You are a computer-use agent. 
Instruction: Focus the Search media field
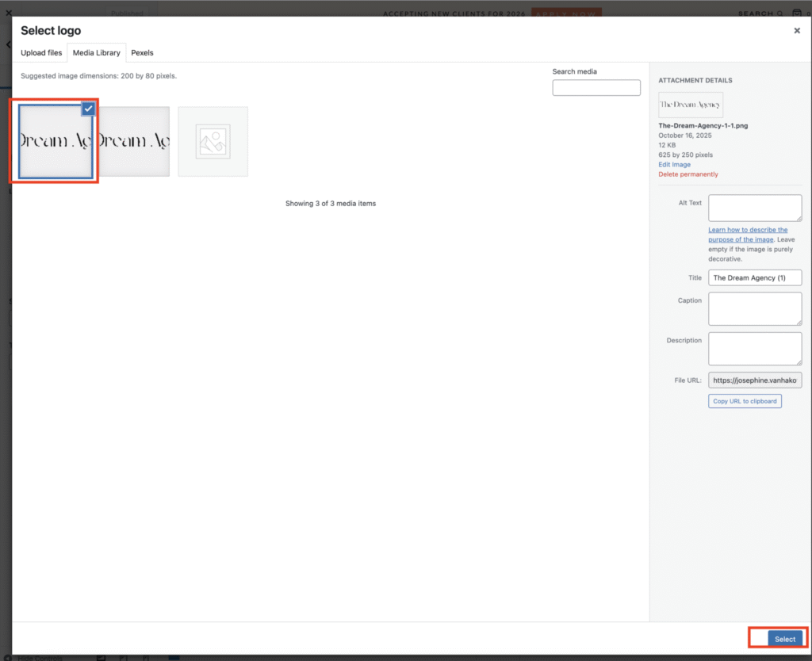[596, 88]
